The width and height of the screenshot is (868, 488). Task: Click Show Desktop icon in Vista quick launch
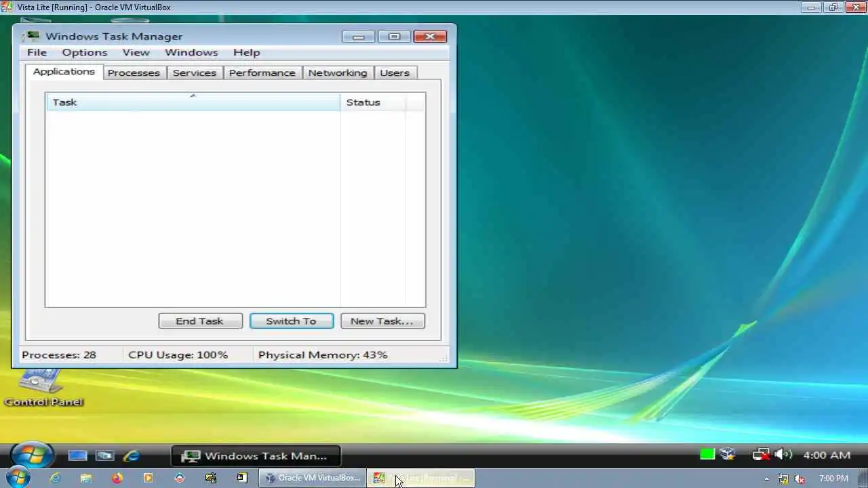(x=77, y=456)
